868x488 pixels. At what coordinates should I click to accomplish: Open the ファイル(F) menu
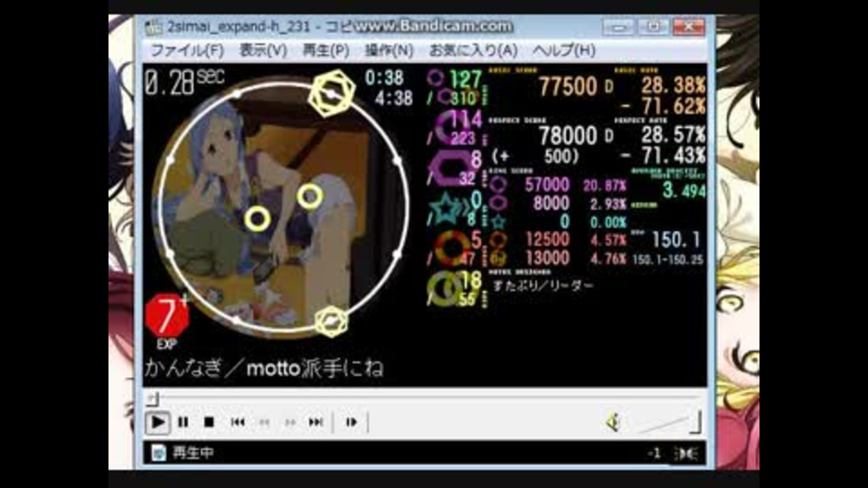[x=187, y=51]
